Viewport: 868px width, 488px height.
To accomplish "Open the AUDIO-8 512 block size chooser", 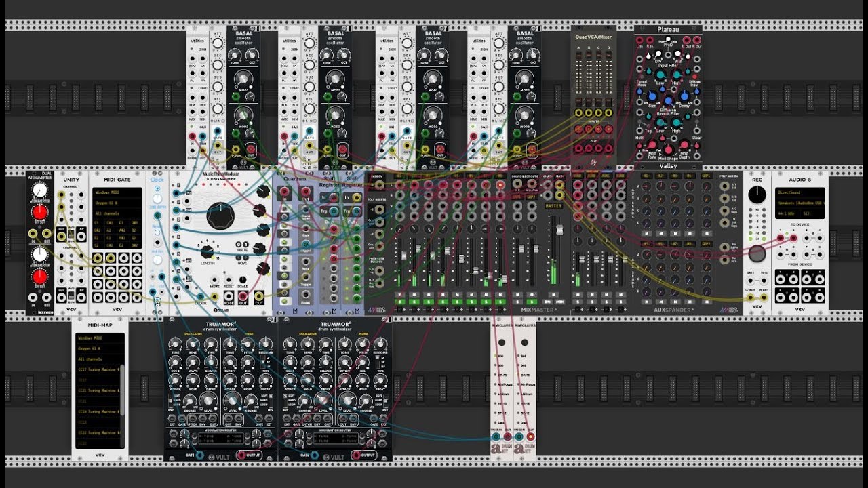I will [x=812, y=213].
